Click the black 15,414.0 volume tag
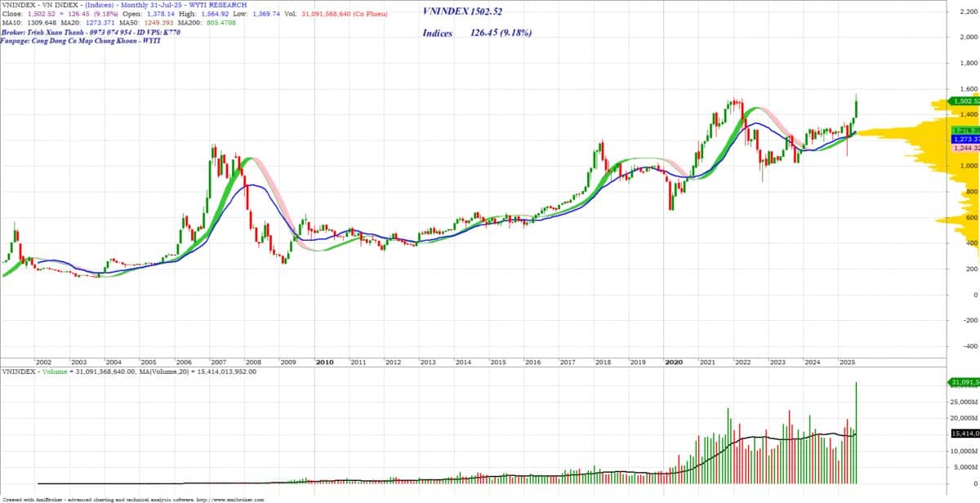The image size is (980, 503). pos(964,434)
